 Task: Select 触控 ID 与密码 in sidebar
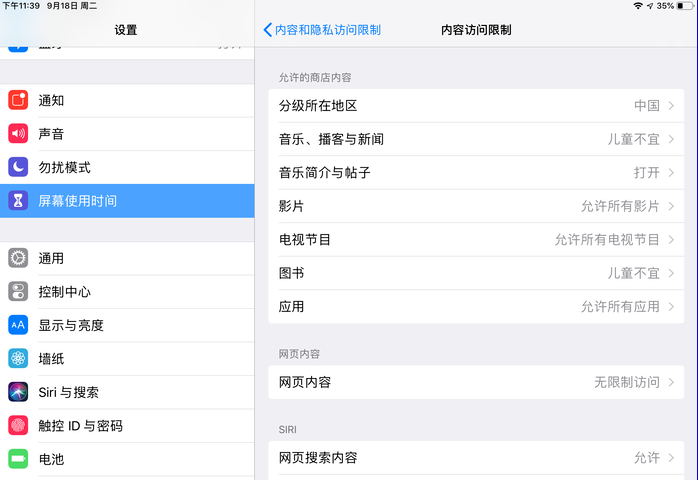(x=127, y=426)
